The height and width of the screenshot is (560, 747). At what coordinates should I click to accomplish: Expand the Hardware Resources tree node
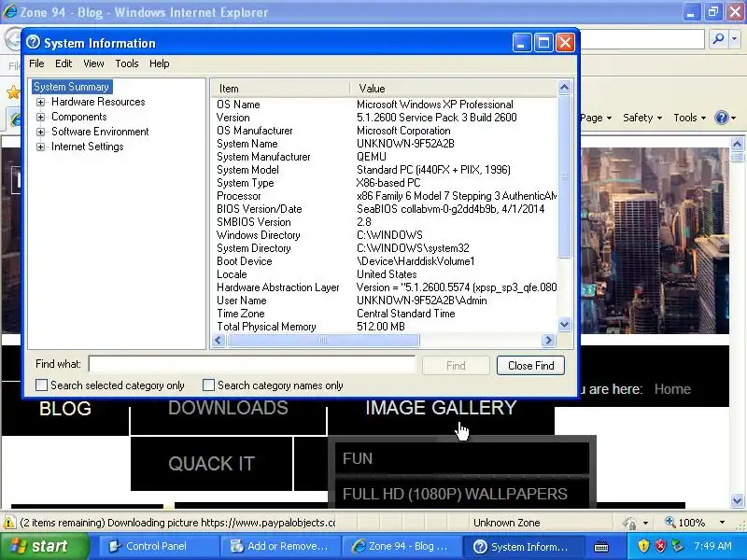click(x=40, y=102)
